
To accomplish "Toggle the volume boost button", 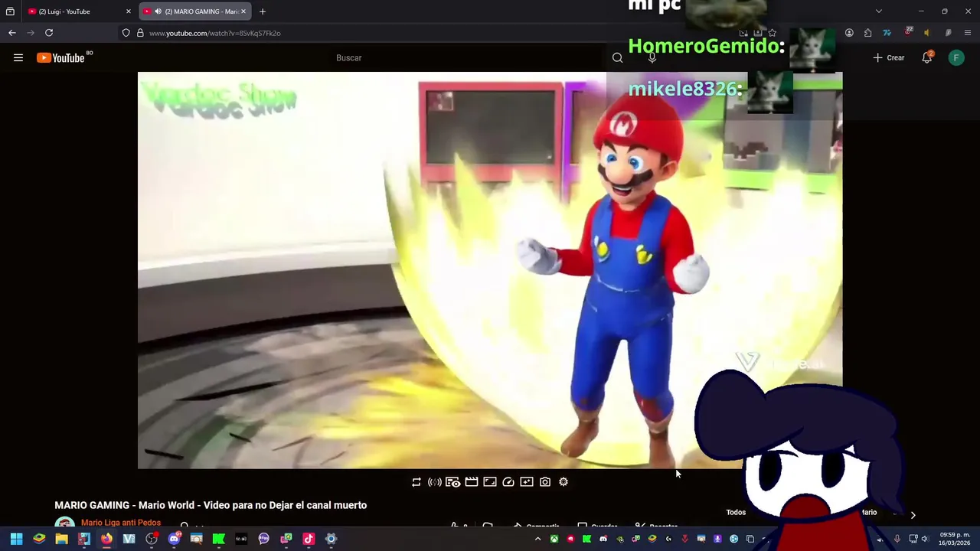I will point(435,482).
